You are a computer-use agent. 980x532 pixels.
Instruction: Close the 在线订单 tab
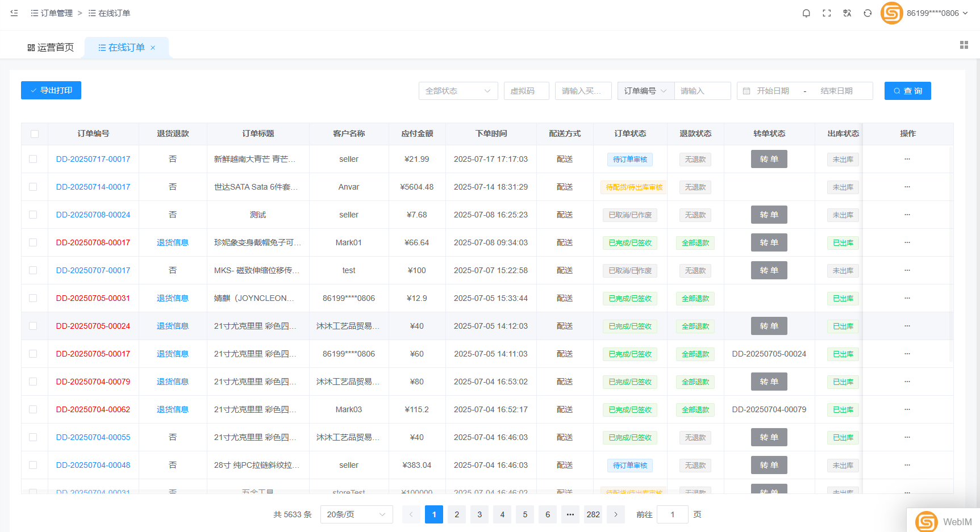point(153,48)
